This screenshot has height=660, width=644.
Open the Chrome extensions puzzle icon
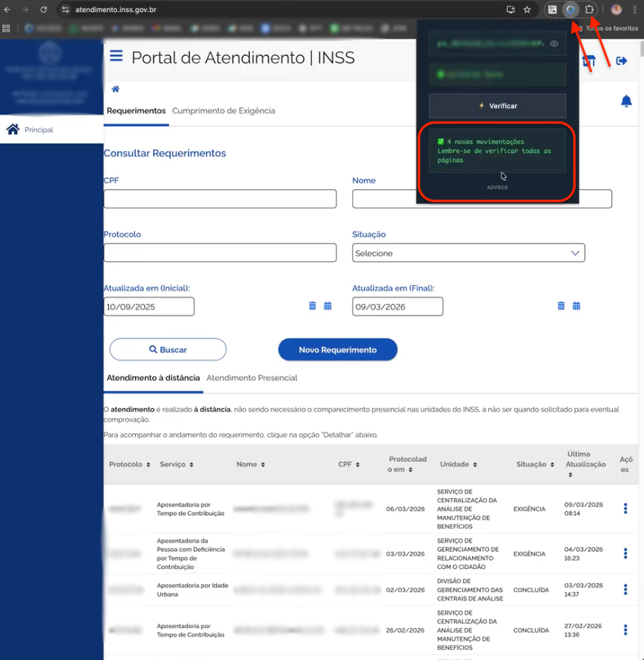coord(589,10)
